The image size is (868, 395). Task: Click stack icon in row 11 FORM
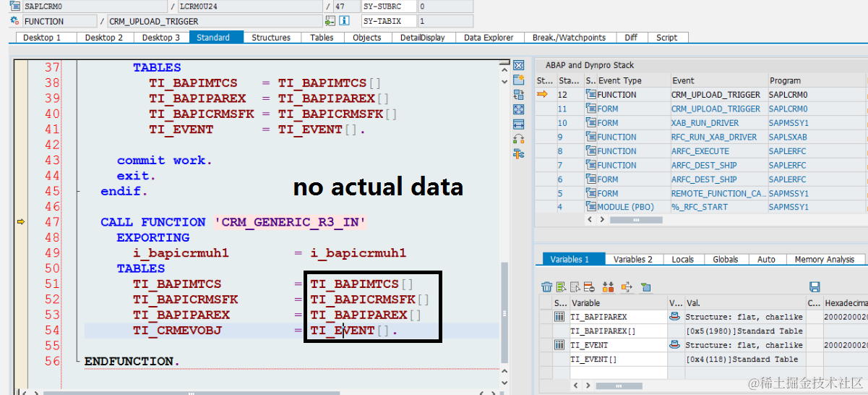pyautogui.click(x=590, y=109)
